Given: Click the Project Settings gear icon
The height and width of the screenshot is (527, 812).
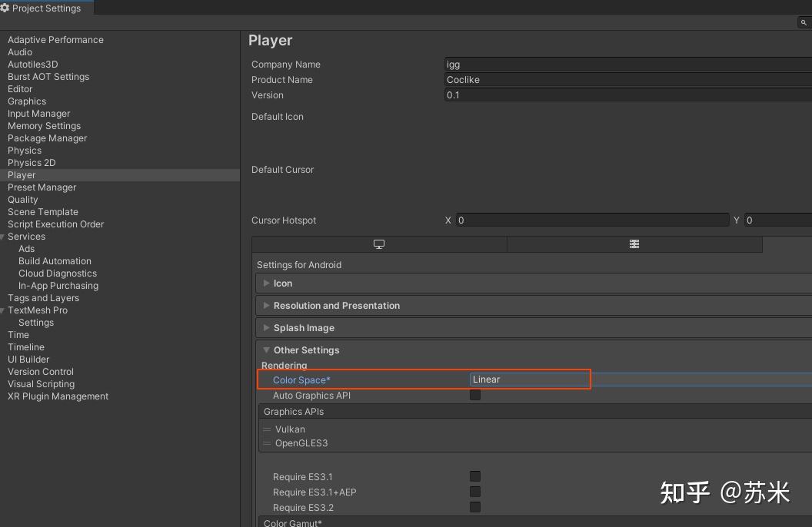Looking at the screenshot, I should 5,8.
